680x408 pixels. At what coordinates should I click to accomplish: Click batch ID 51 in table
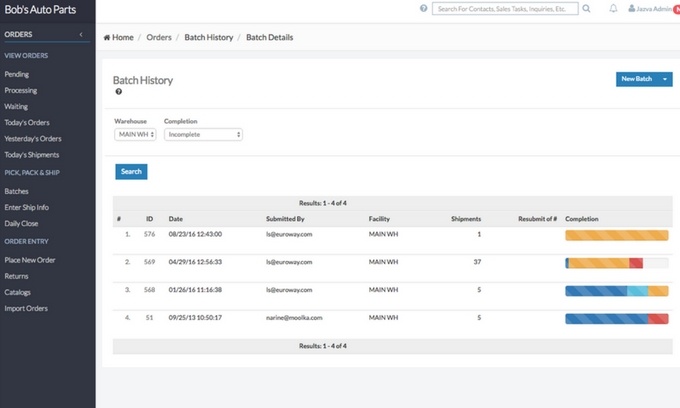149,317
